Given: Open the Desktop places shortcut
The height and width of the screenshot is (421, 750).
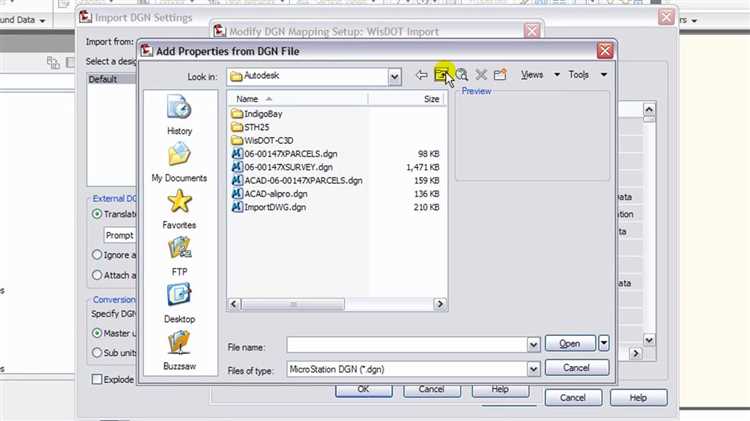Looking at the screenshot, I should [179, 303].
